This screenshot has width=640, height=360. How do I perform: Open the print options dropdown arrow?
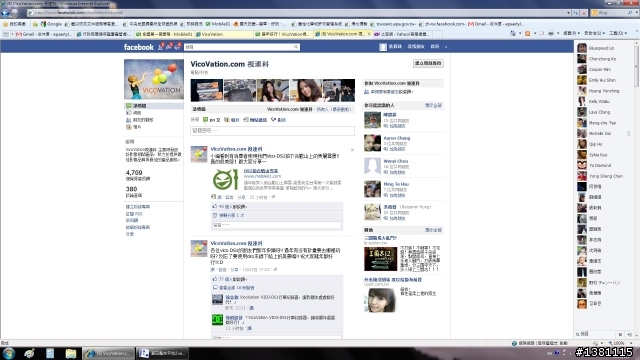[x=558, y=33]
